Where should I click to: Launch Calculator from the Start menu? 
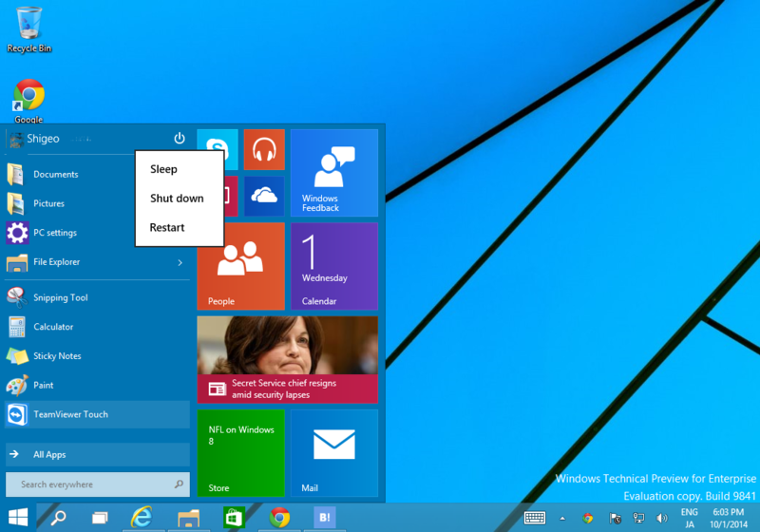click(x=97, y=327)
